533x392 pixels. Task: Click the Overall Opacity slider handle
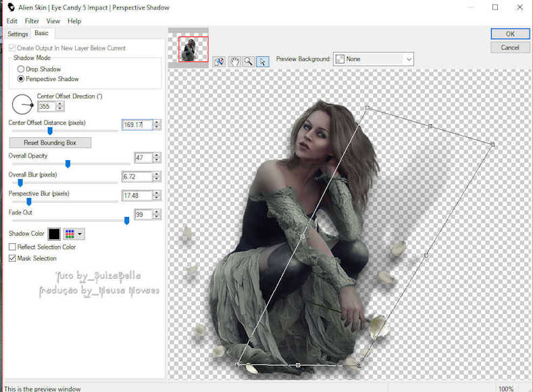pyautogui.click(x=68, y=164)
